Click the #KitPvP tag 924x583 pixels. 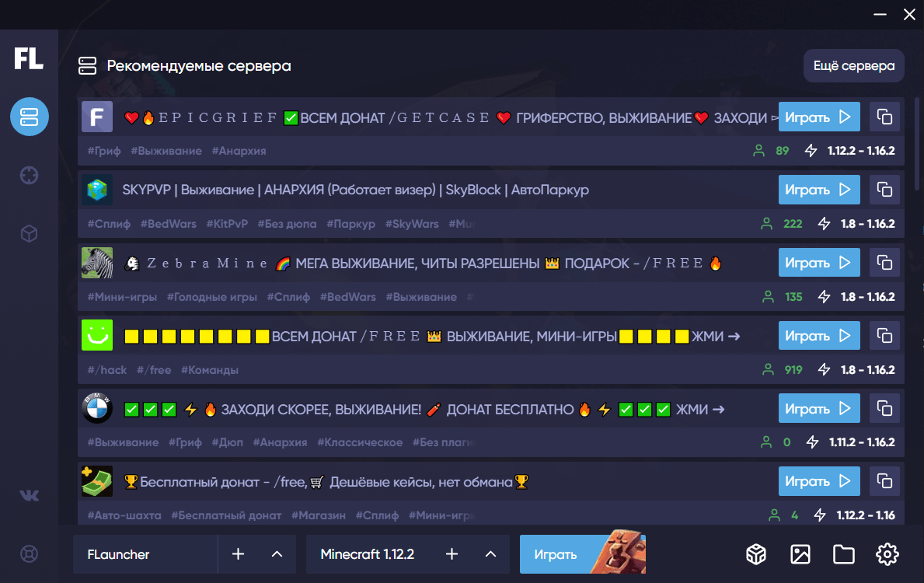point(227,224)
